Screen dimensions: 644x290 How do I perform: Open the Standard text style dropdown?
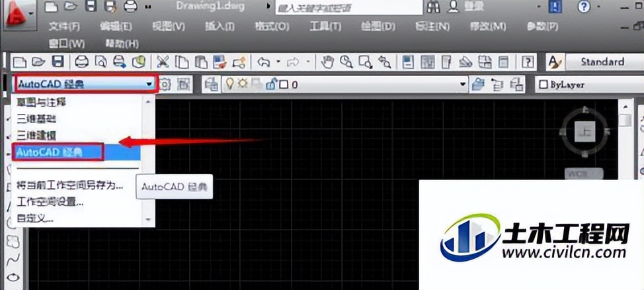(x=604, y=62)
